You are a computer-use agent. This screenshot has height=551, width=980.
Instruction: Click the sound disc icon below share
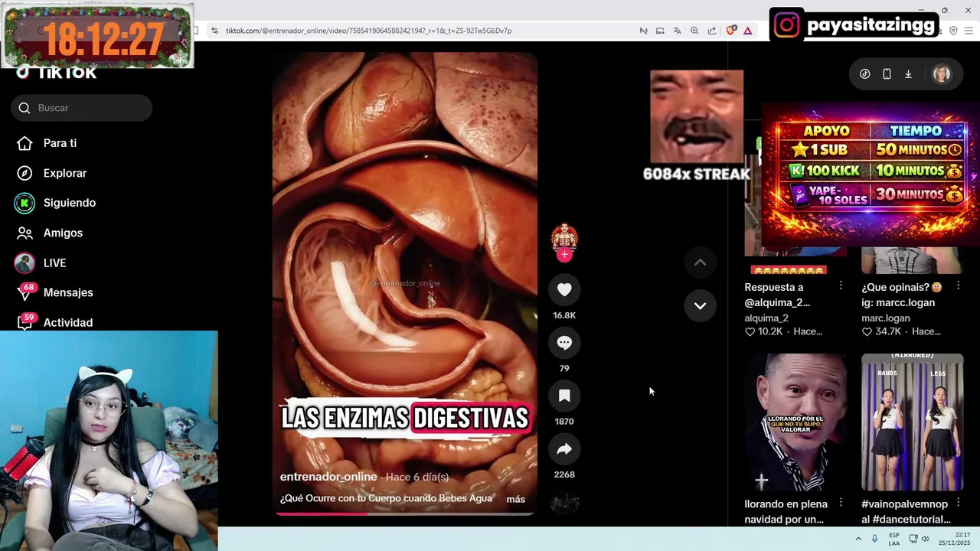[x=564, y=503]
